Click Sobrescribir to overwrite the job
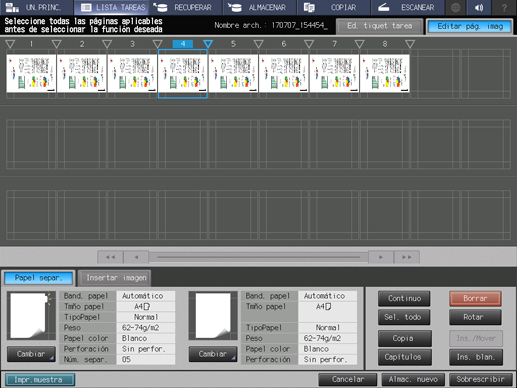This screenshot has width=517, height=388. [480, 379]
